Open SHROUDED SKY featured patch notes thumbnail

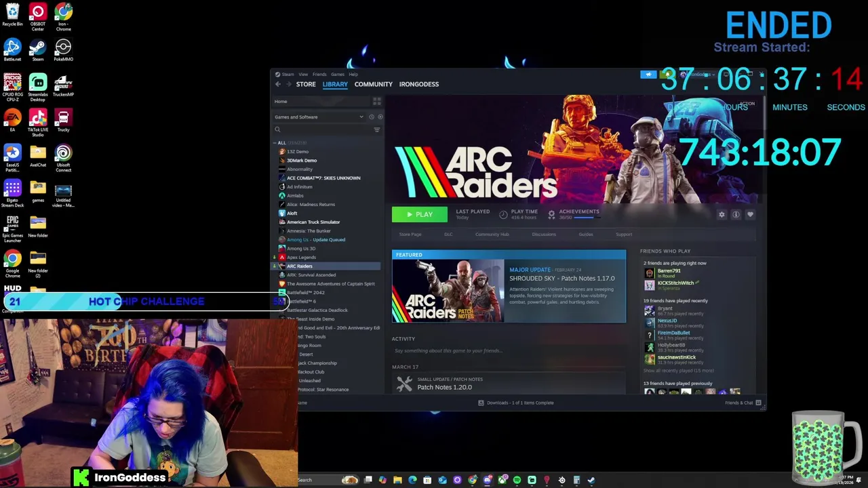pos(448,291)
